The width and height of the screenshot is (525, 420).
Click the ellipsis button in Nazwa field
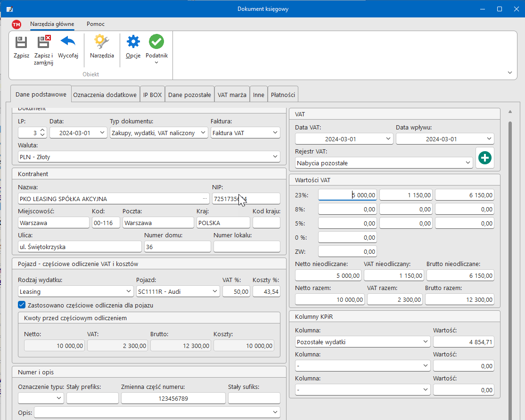coord(205,199)
